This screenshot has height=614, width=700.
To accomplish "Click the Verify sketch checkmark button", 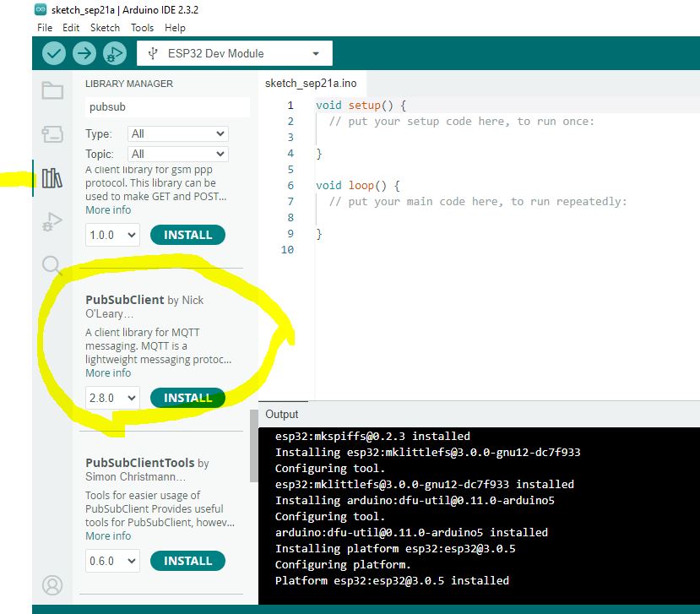I will coord(54,53).
